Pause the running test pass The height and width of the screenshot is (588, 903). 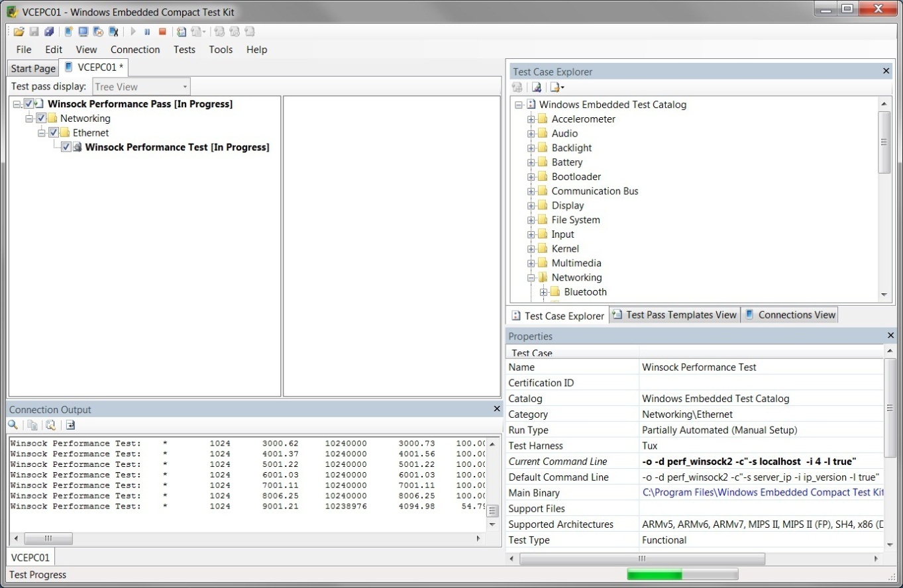(x=147, y=31)
